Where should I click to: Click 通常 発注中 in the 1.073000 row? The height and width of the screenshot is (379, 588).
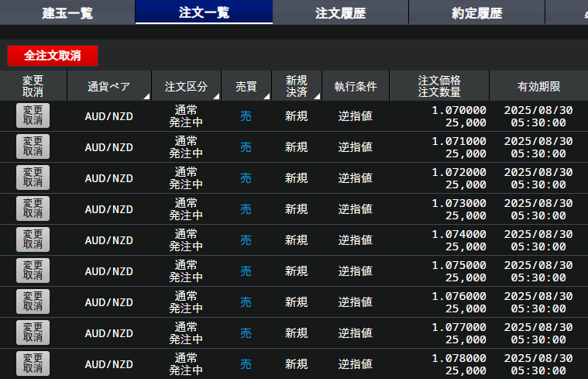pos(186,209)
